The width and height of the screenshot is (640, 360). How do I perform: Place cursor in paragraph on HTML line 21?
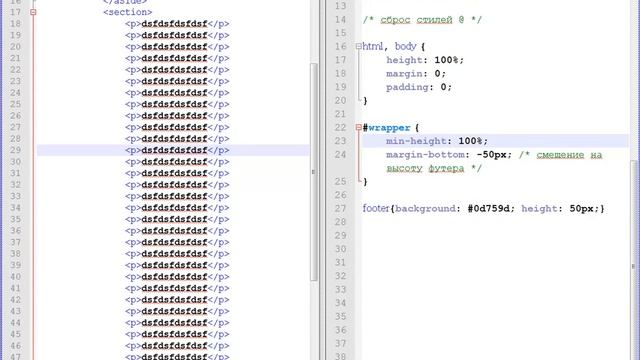[177, 58]
